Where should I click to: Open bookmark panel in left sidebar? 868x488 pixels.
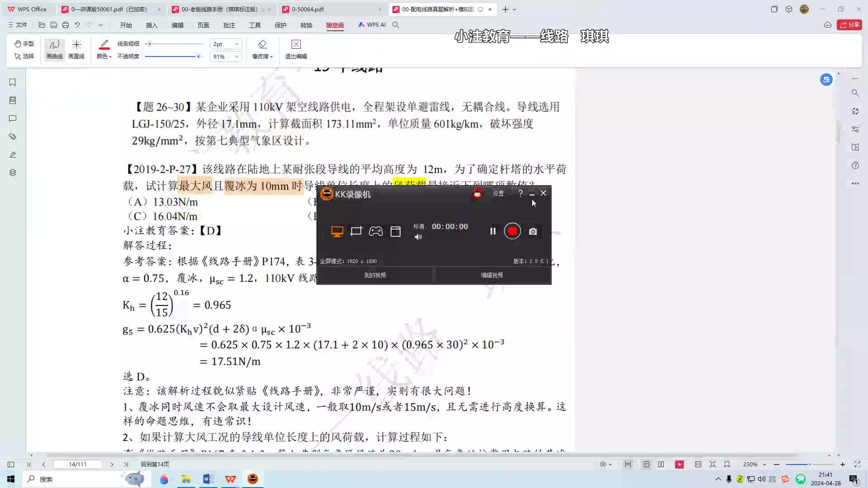[13, 82]
